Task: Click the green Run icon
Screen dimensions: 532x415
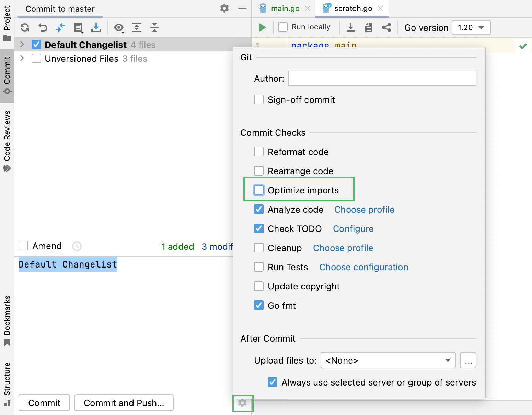Action: 263,27
